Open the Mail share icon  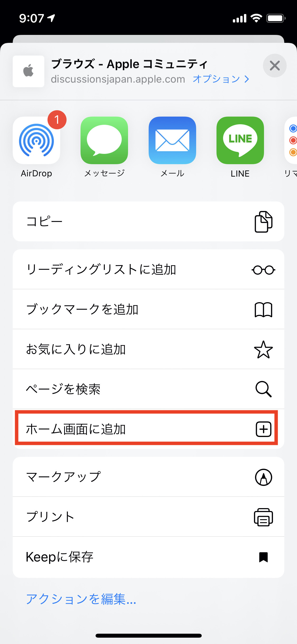click(172, 140)
